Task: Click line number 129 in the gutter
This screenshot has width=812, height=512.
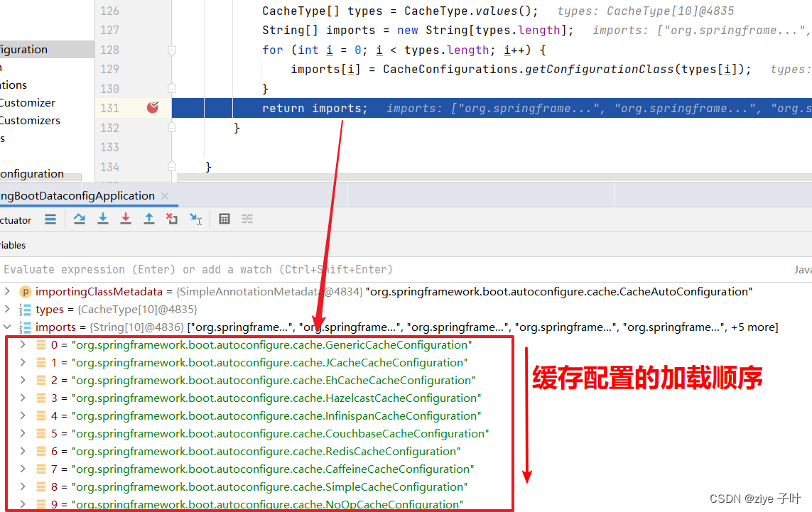Action: 109,69
